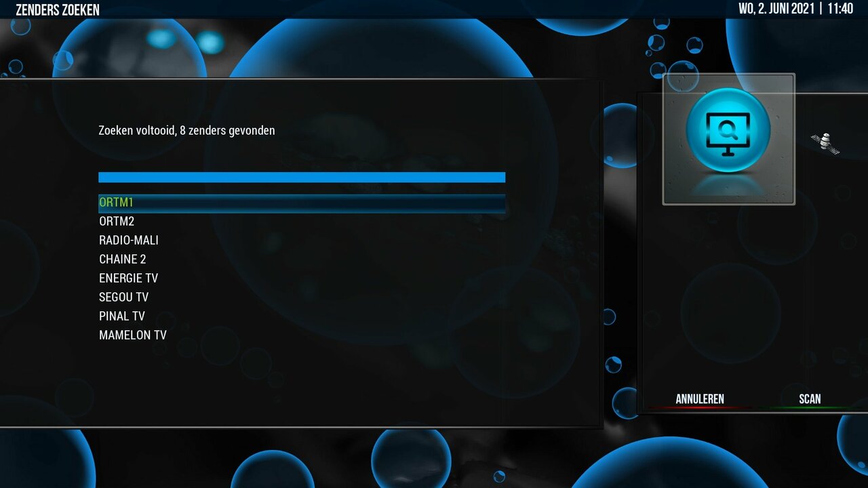Select MAMELON TV at the list bottom
Image resolution: width=868 pixels, height=488 pixels.
(132, 335)
